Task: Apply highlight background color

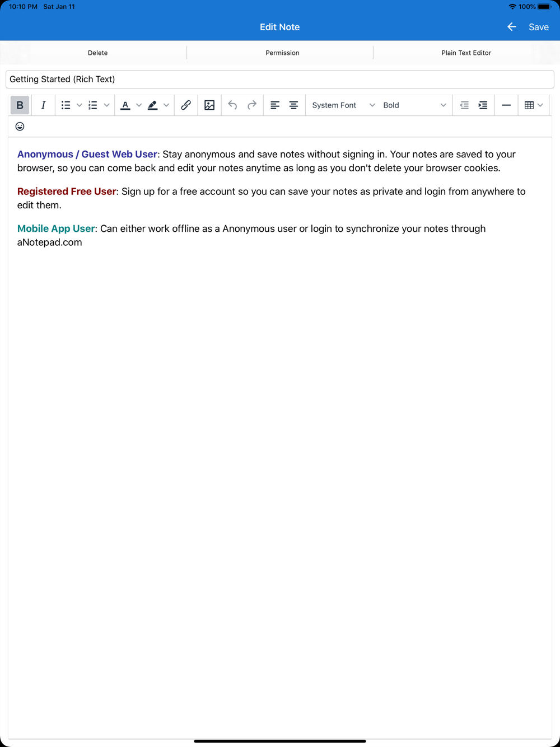Action: point(152,105)
